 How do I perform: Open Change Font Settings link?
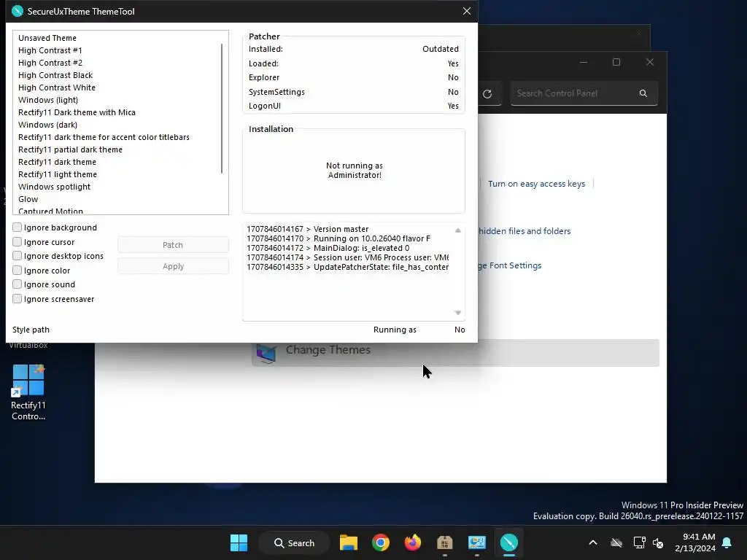(x=510, y=265)
